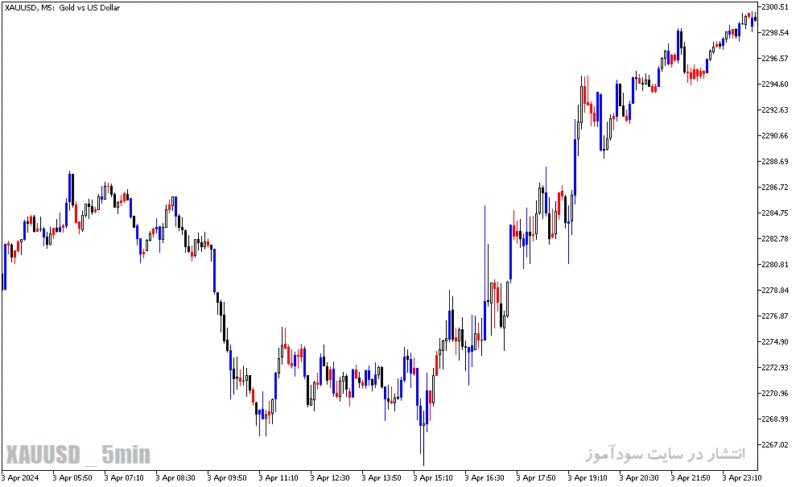The width and height of the screenshot is (800, 487).
Task: Select the 2296.57 price axis label
Action: coord(775,58)
